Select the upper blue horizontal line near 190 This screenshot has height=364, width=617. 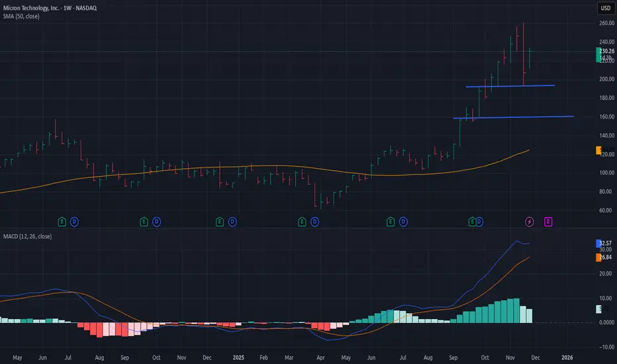click(x=510, y=86)
